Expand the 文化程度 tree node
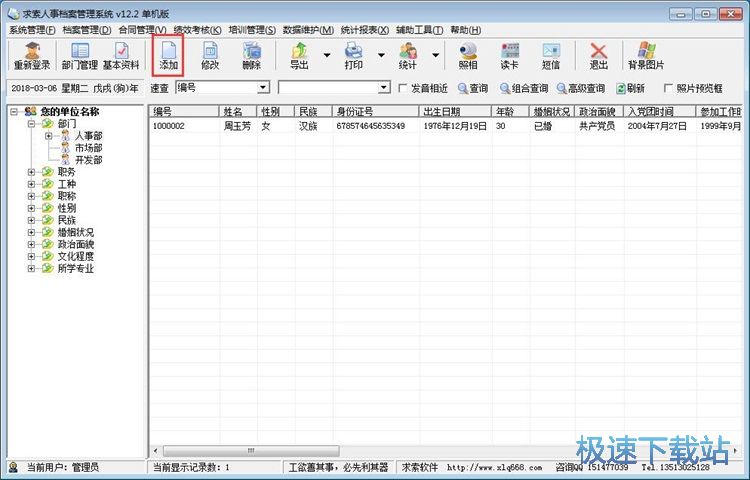This screenshot has width=750, height=480. pos(31,256)
